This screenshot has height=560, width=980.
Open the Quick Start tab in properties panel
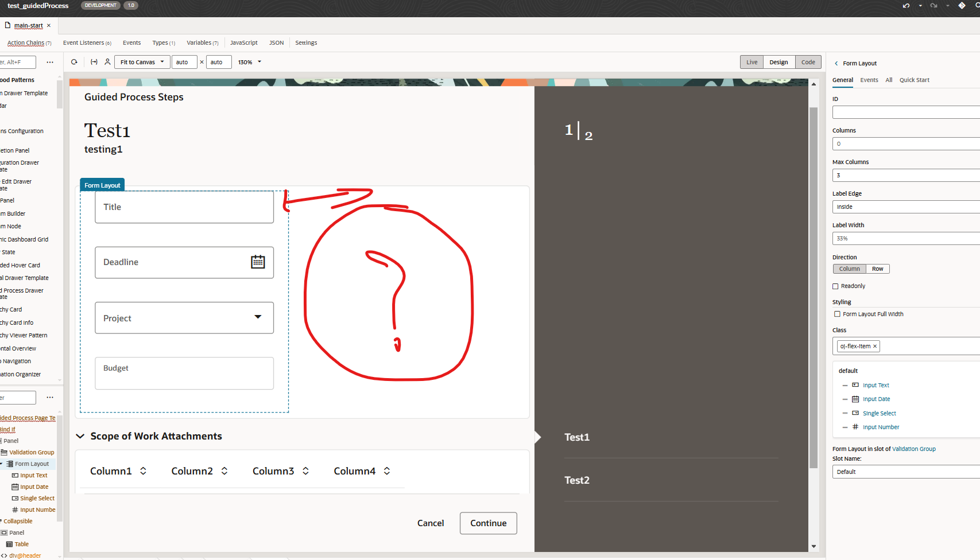(914, 80)
